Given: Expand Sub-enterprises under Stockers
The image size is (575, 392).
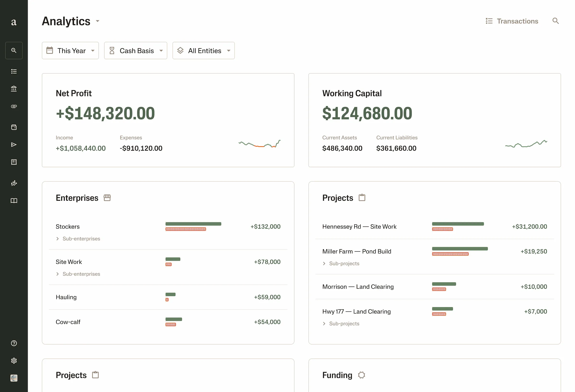Looking at the screenshot, I should coord(78,239).
